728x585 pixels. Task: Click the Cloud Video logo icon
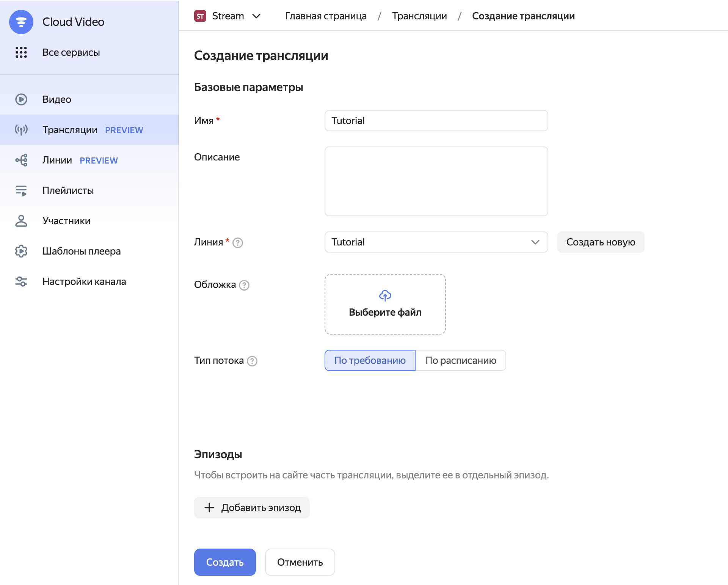(21, 22)
